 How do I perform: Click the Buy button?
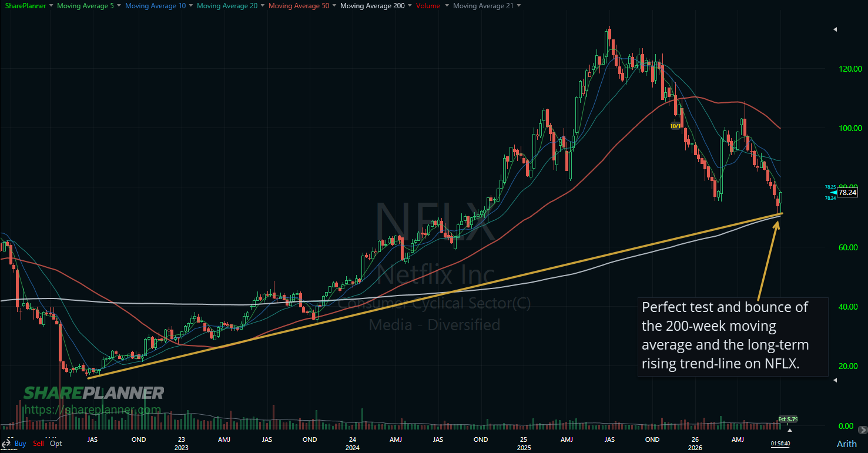pyautogui.click(x=21, y=444)
